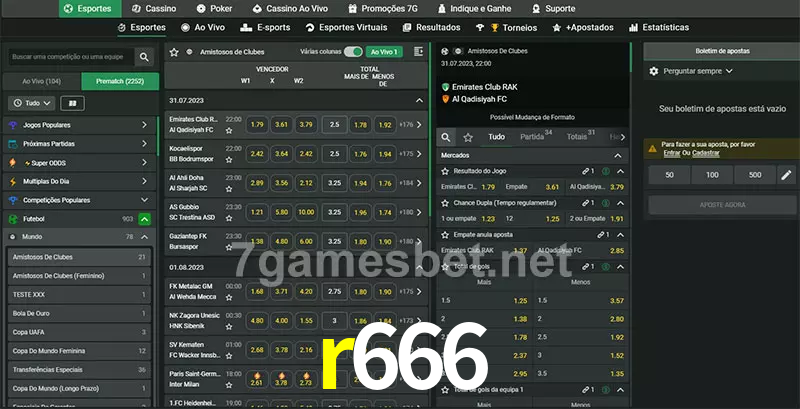Favorite the Chance Dupla market
800x409 pixels.
(x=445, y=203)
